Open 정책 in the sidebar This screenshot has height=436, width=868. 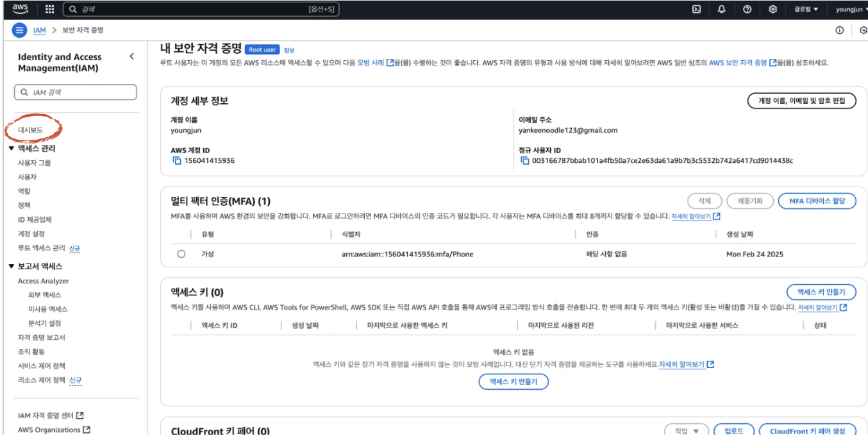pyautogui.click(x=24, y=205)
